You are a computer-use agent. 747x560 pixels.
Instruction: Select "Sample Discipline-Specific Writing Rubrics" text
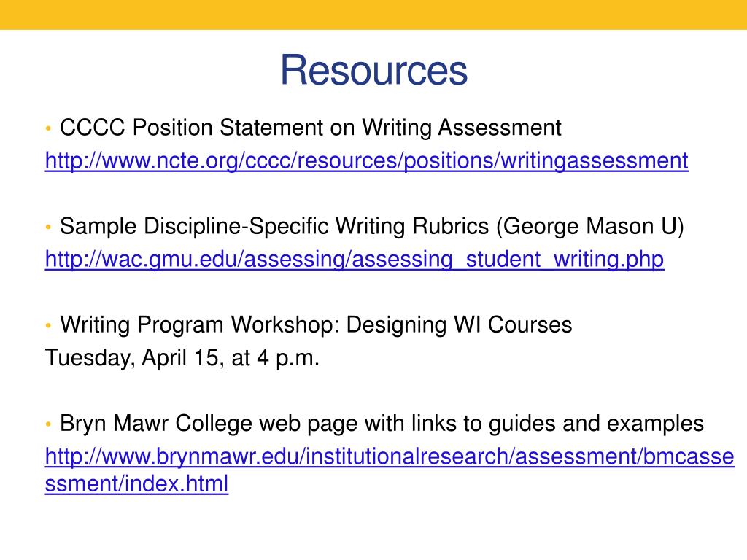point(274,226)
